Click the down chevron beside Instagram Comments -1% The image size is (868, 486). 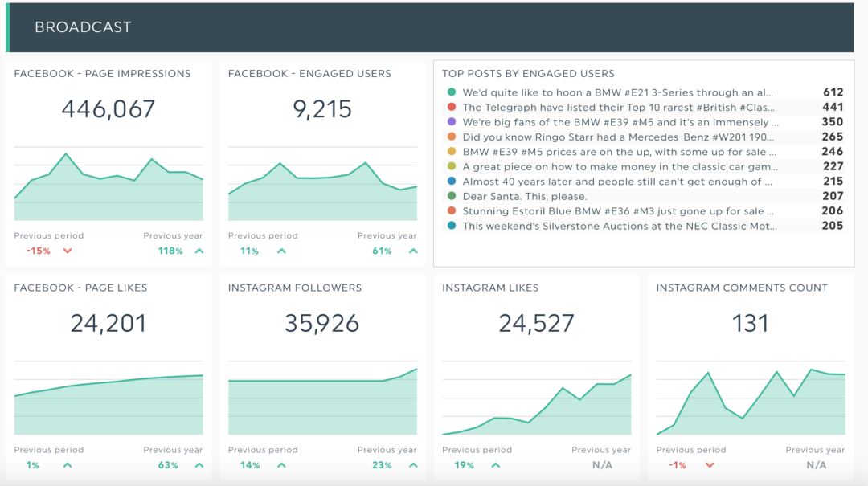pos(710,464)
